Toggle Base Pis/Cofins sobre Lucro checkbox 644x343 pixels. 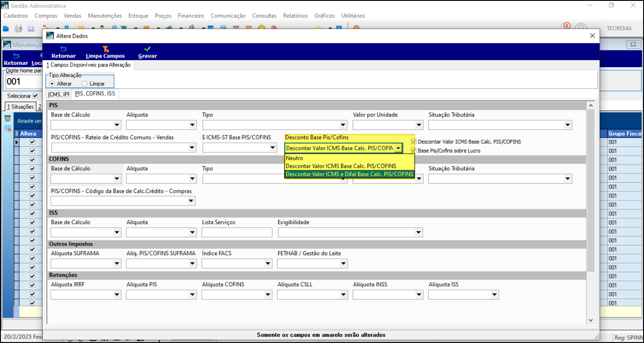(414, 150)
